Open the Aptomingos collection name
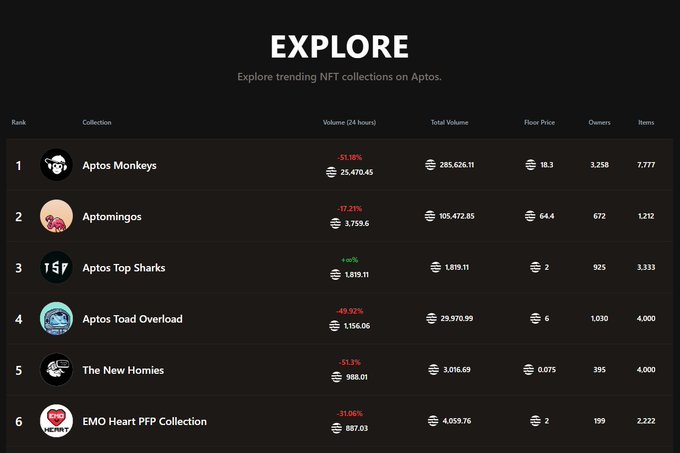The width and height of the screenshot is (680, 453). (x=112, y=217)
